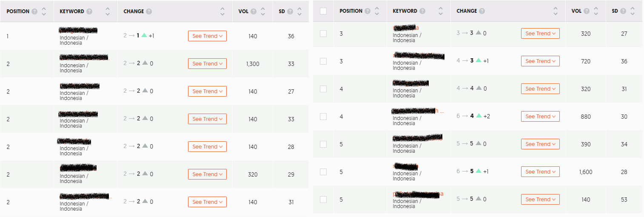This screenshot has width=644, height=217.
Task: Toggle the select-all checkbox in right table header
Action: click(323, 11)
